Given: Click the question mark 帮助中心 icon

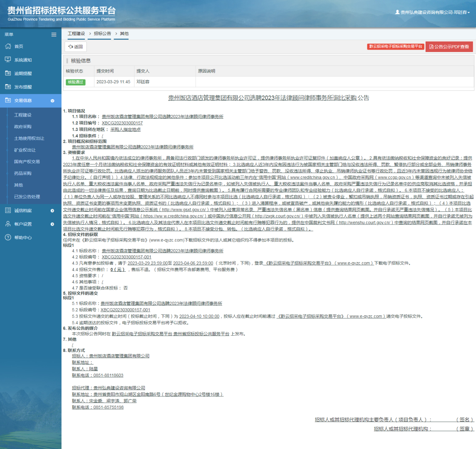Looking at the screenshot, I should pos(8,238).
